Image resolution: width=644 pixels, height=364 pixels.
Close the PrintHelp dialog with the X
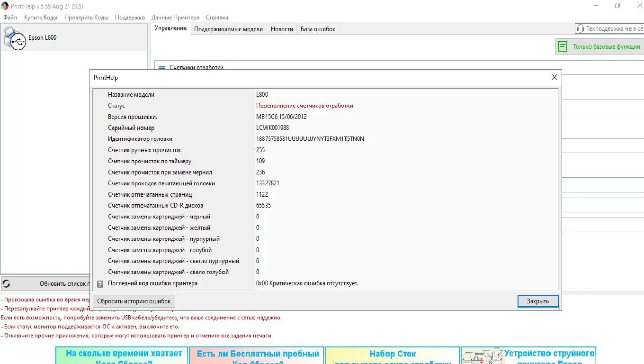tap(555, 77)
